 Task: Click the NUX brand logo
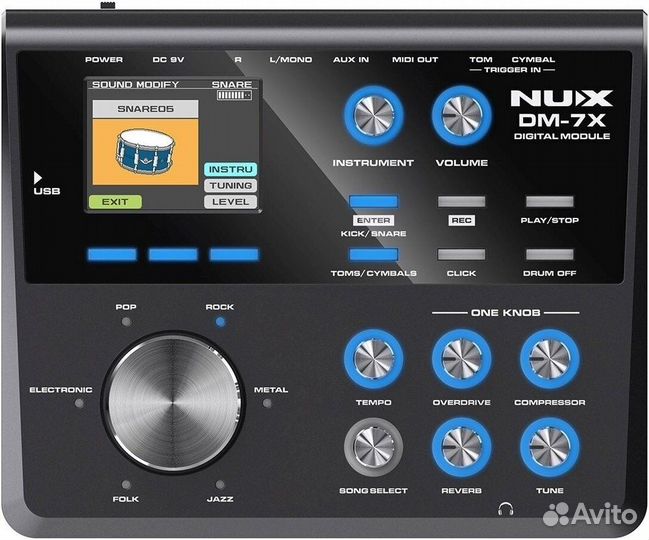[x=562, y=98]
